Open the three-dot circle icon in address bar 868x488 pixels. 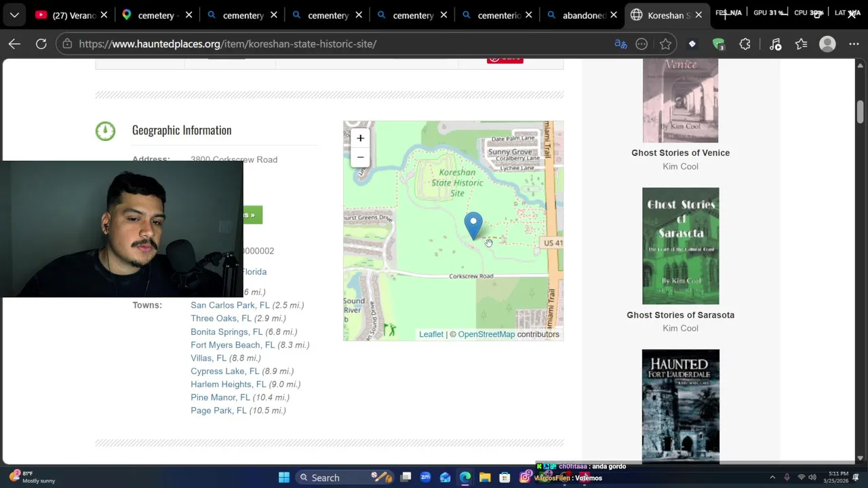[x=642, y=44]
